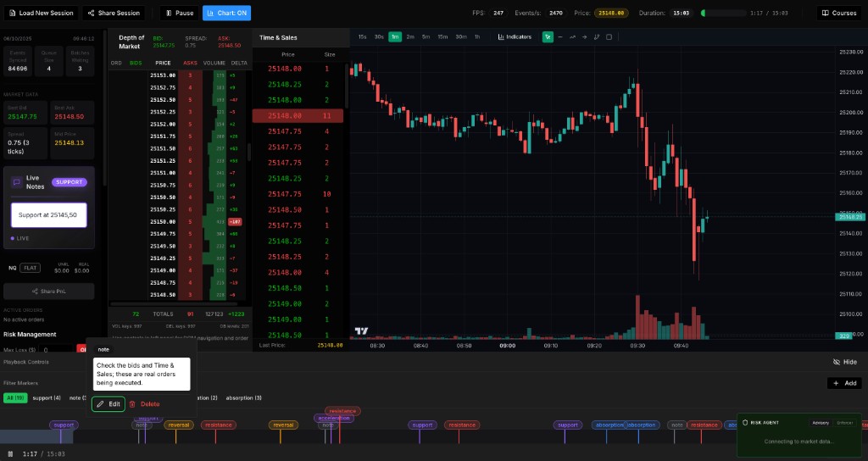Hide the playback controls panel
The height and width of the screenshot is (461, 868).
coord(845,362)
